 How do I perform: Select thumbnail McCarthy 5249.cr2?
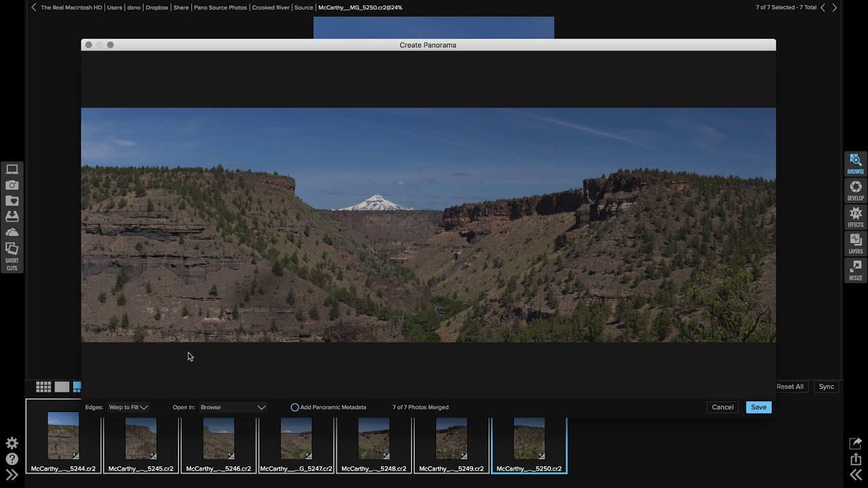tap(452, 444)
